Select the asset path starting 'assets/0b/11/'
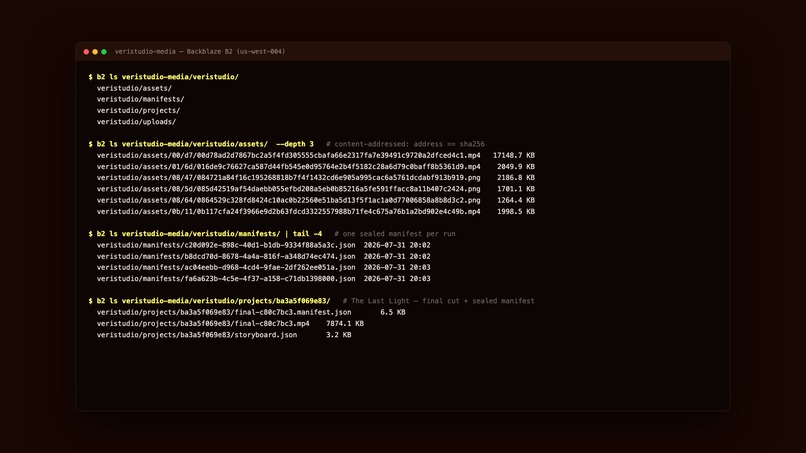Viewport: 806px width, 453px height. tap(288, 211)
